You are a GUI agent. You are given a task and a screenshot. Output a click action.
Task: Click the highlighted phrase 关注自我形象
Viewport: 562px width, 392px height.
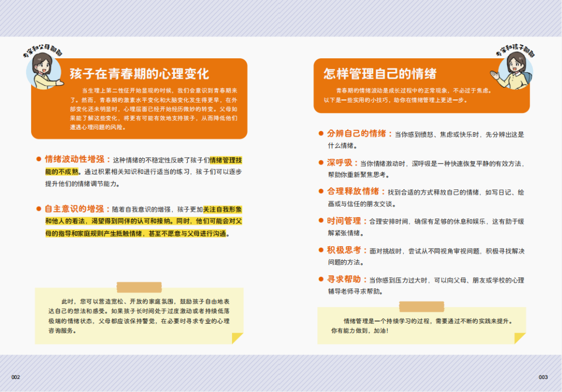point(222,209)
